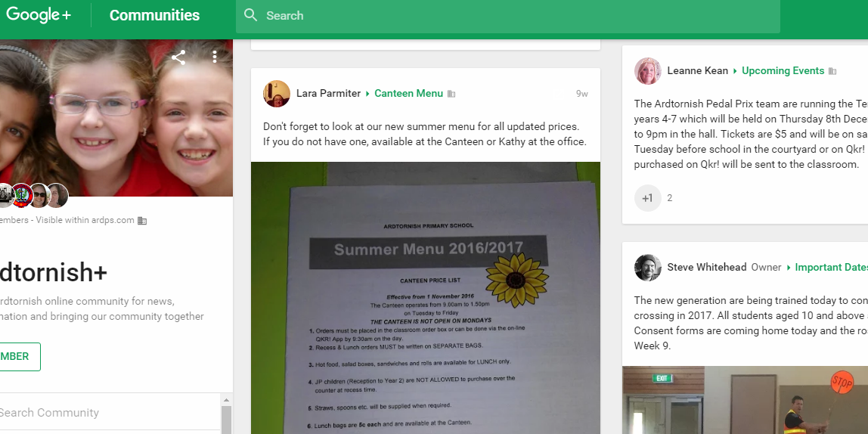Click the sidebar scrollbar thumb
The height and width of the screenshot is (434, 868).
coord(226,420)
